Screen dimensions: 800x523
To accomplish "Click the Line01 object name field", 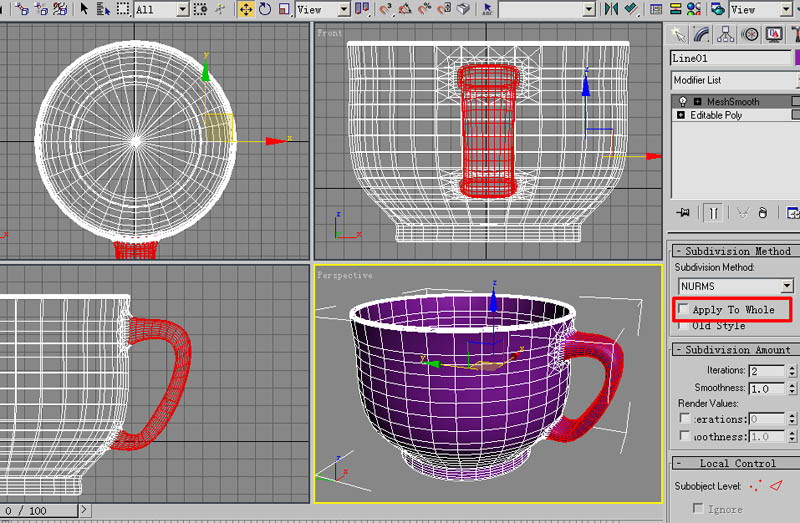I will coord(730,58).
